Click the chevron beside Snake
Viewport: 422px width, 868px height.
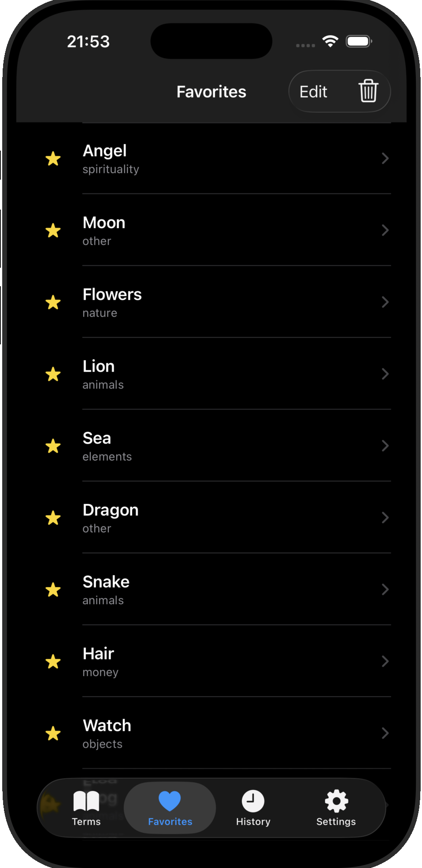point(385,590)
